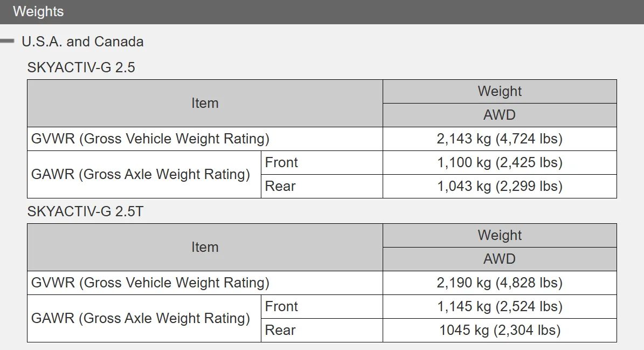Click the Rear cell in SKYACTIV-G 2.5T table
This screenshot has height=350, width=644.
click(280, 330)
